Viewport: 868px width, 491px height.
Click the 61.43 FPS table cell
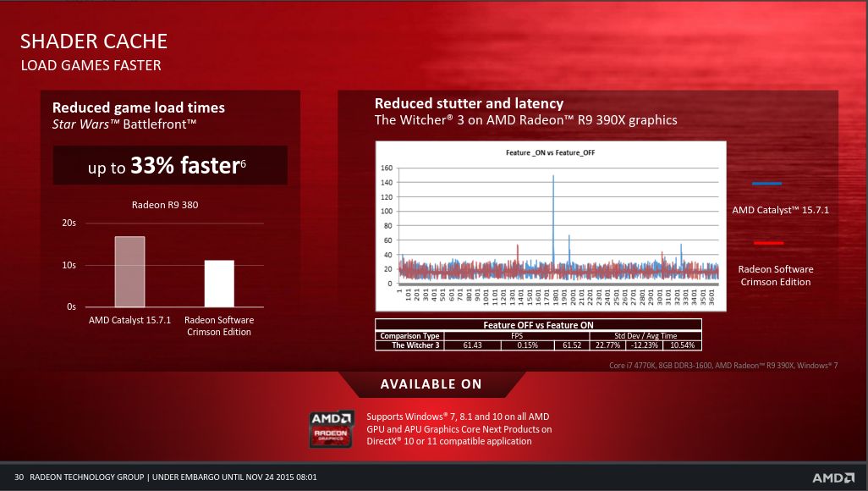click(x=472, y=345)
